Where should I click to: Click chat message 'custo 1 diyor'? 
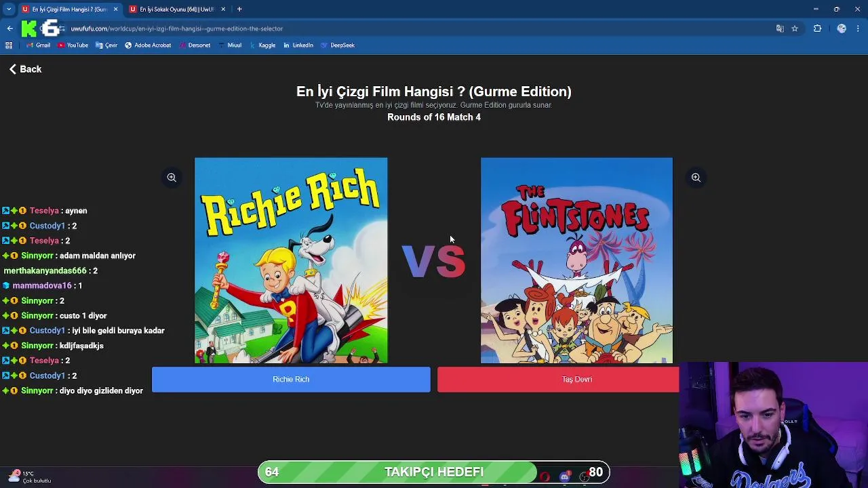[83, 316]
